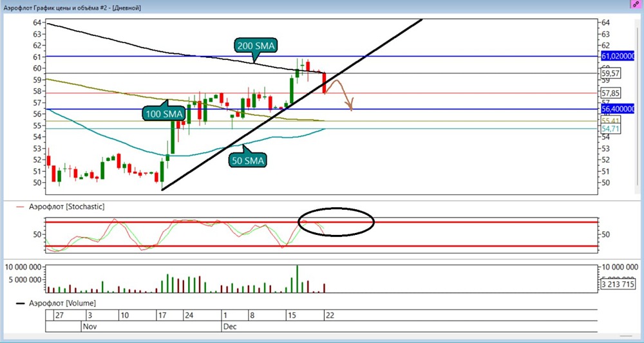
Task: Click the 'Nov' month label on the date axis
Action: 89,326
